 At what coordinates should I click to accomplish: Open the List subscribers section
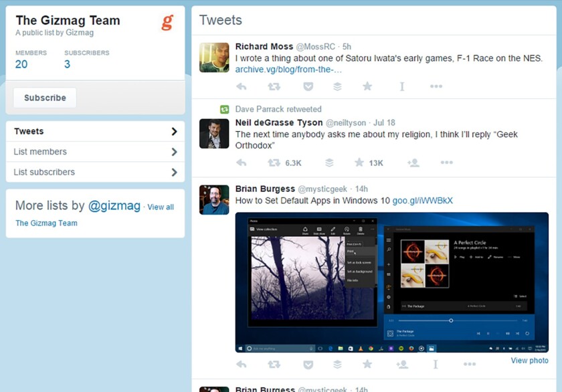tap(95, 172)
